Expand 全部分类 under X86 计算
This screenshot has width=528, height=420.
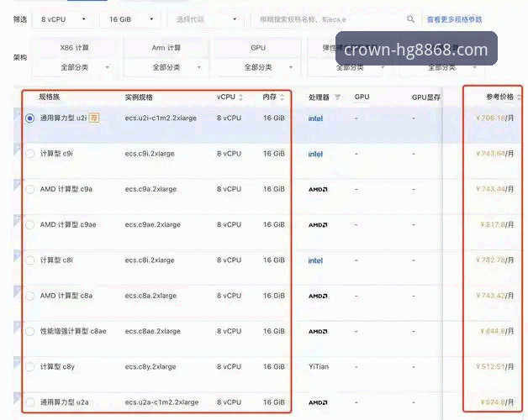tap(75, 67)
